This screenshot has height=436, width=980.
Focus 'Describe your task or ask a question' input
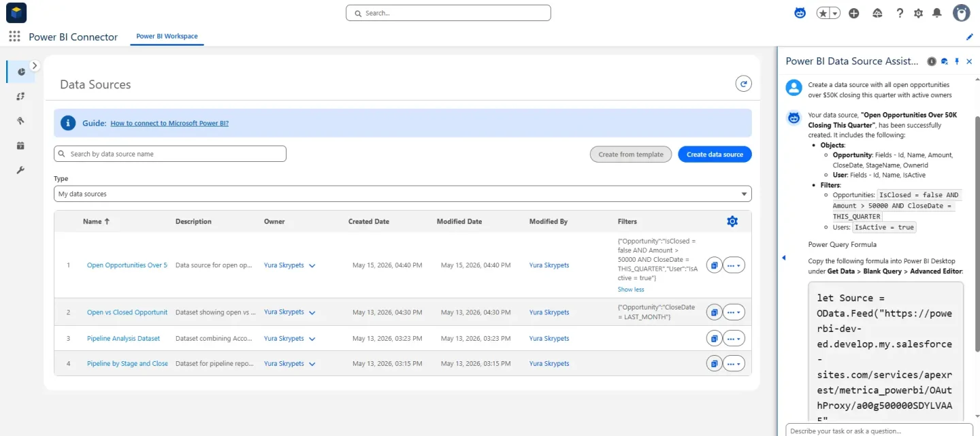(878, 431)
